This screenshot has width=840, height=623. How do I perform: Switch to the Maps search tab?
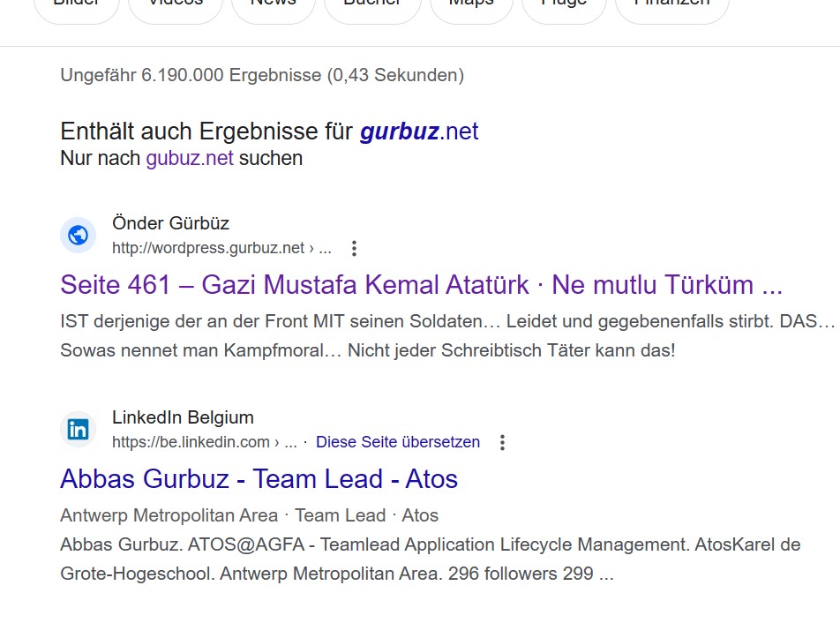tap(471, 6)
